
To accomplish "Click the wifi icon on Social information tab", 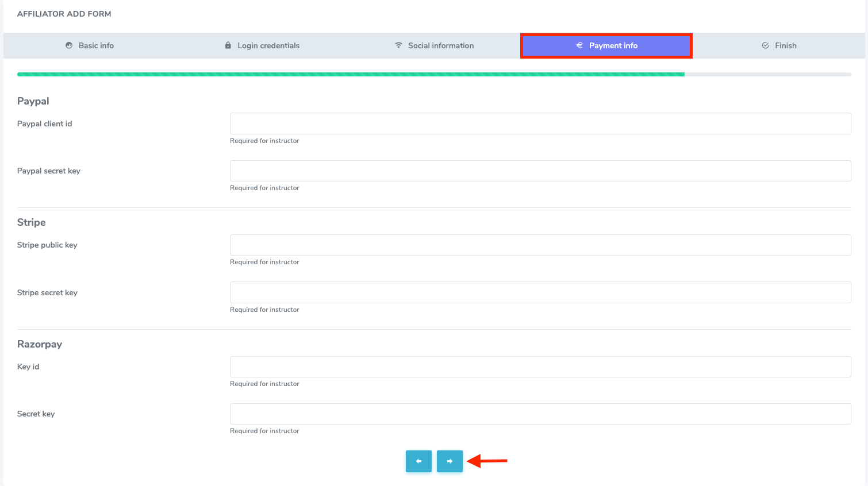I will pos(398,45).
